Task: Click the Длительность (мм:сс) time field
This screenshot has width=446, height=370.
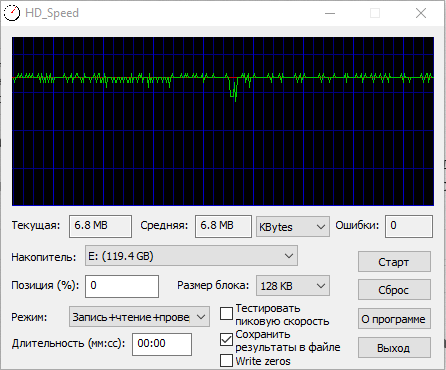Action: pyautogui.click(x=162, y=344)
